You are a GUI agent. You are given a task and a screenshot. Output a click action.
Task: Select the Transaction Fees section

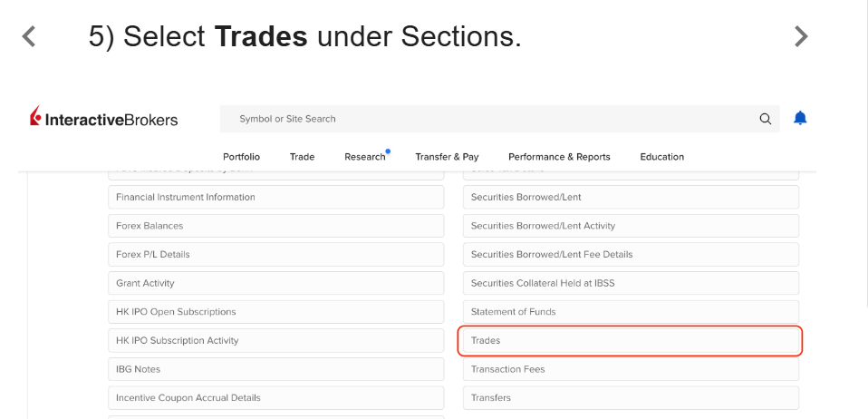coord(632,369)
